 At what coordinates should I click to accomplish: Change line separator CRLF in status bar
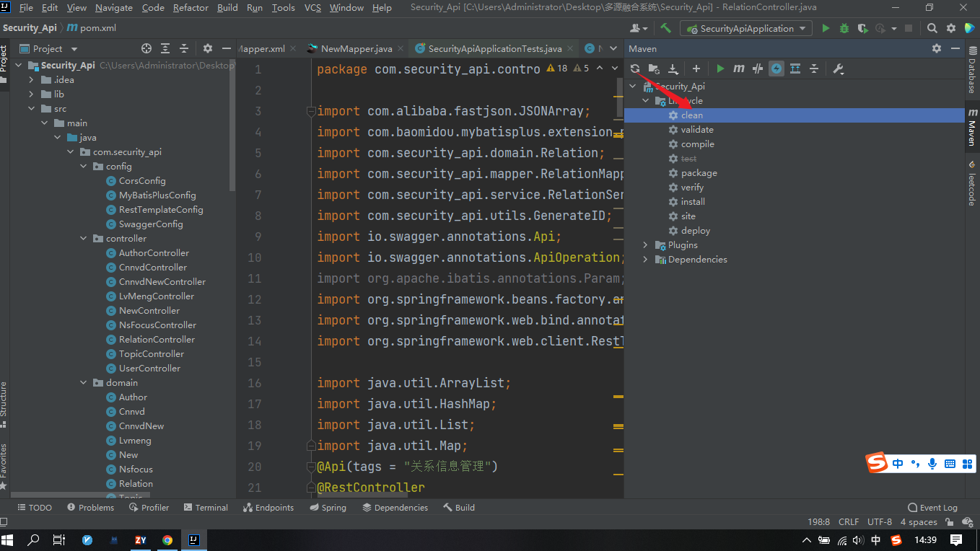click(x=849, y=521)
